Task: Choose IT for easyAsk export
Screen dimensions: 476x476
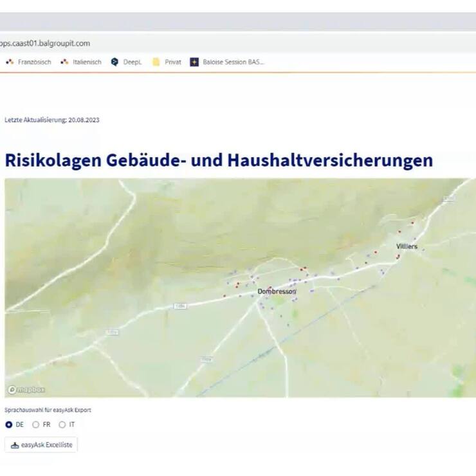Action: [62, 425]
